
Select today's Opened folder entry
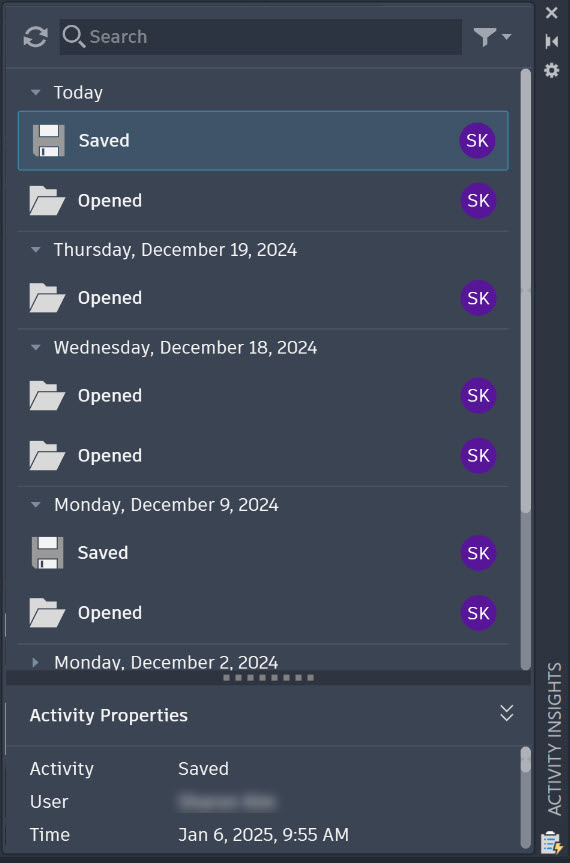pos(263,200)
